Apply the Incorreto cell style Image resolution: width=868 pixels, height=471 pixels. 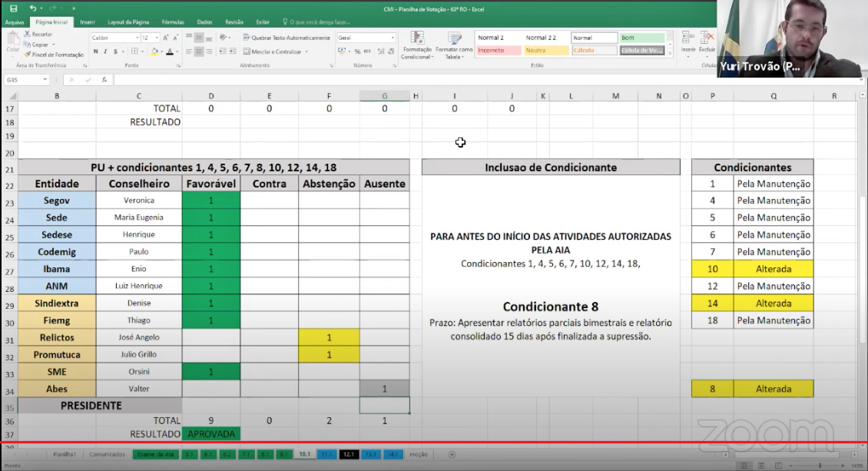[499, 51]
